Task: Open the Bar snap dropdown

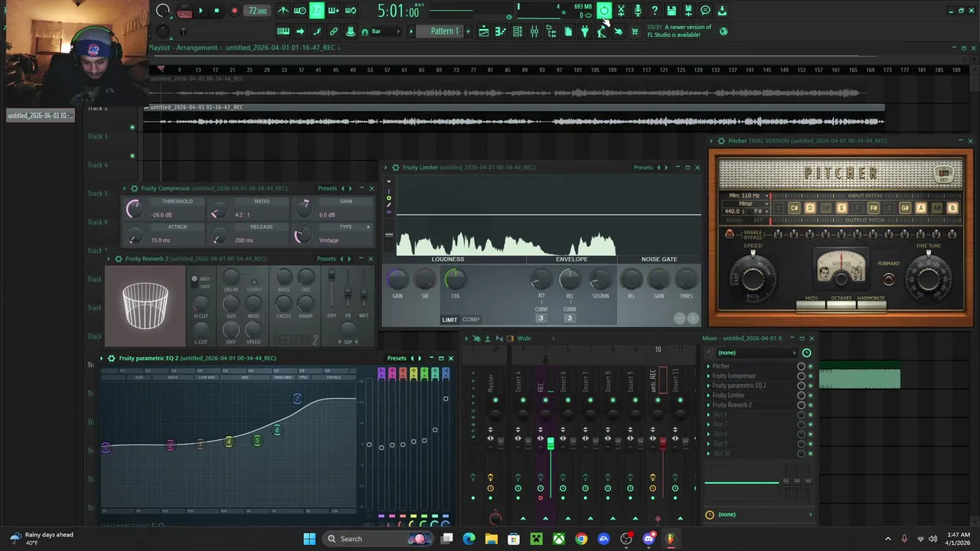Action: tap(386, 31)
